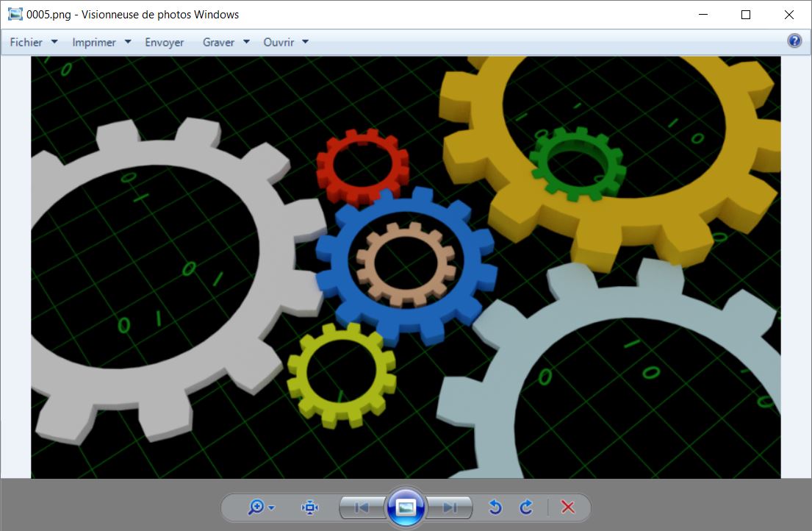The height and width of the screenshot is (531, 812).
Task: Start the slideshow
Action: [x=406, y=507]
